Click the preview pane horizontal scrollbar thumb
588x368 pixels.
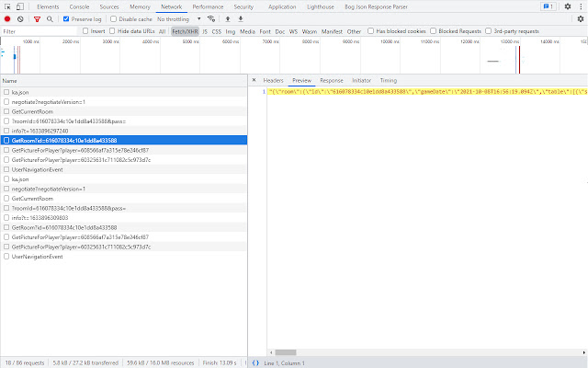tap(286, 352)
